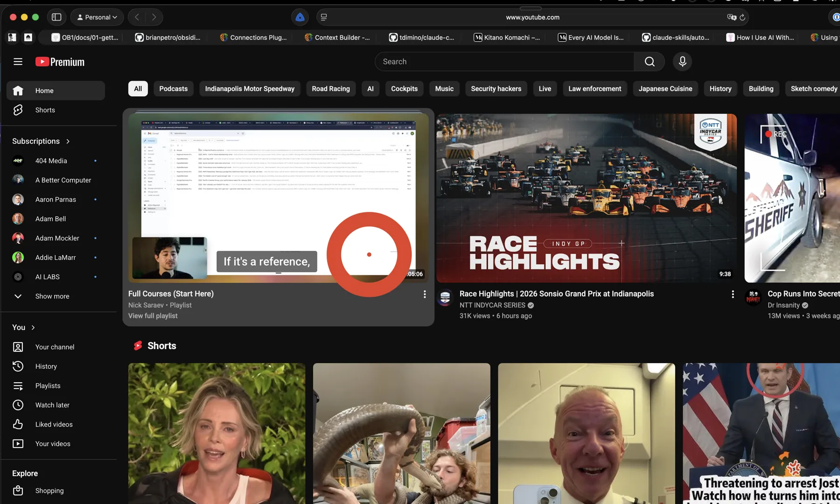Open the Kitano Komachi tab
The height and width of the screenshot is (504, 840).
(507, 37)
